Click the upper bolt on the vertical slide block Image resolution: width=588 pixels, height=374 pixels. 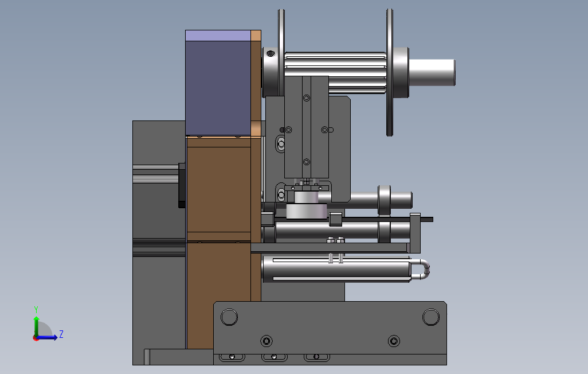[x=307, y=98]
